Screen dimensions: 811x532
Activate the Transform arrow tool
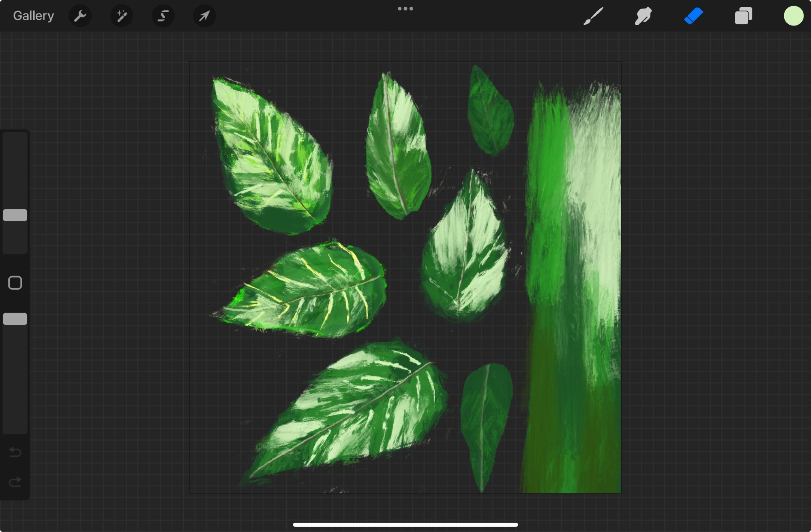click(204, 16)
